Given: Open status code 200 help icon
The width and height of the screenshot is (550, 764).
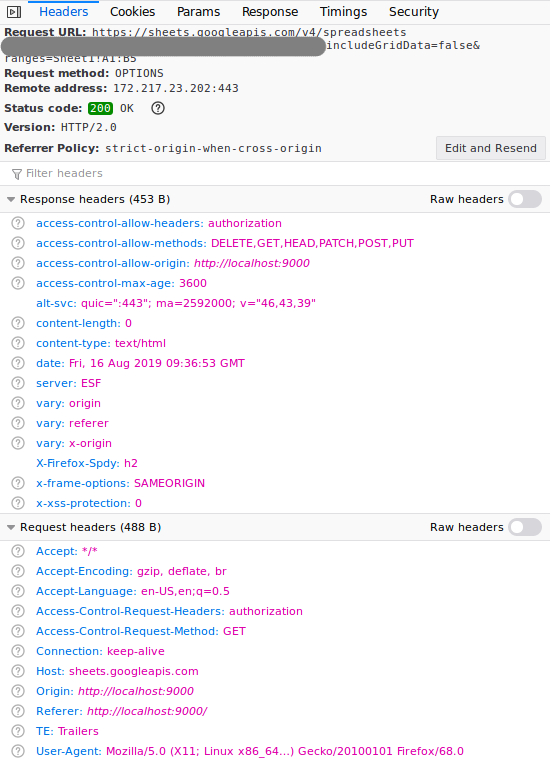Looking at the screenshot, I should pos(158,108).
